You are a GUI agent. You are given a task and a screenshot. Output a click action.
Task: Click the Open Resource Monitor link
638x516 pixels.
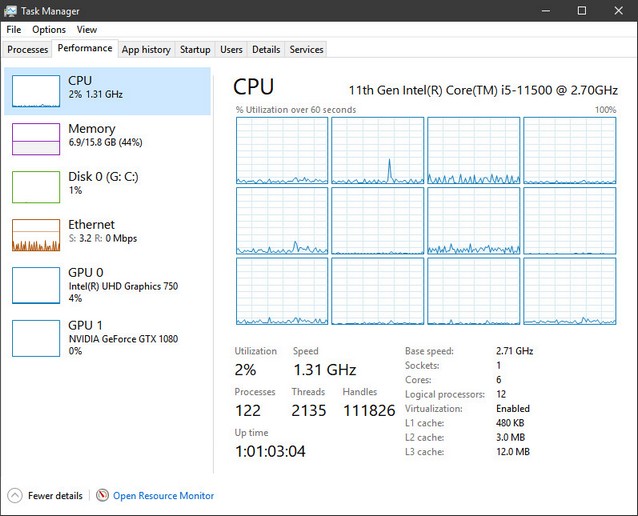pyautogui.click(x=163, y=495)
